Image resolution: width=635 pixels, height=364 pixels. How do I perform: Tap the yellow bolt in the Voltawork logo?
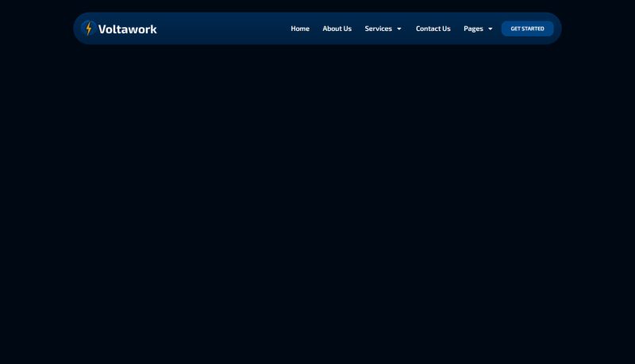click(89, 29)
